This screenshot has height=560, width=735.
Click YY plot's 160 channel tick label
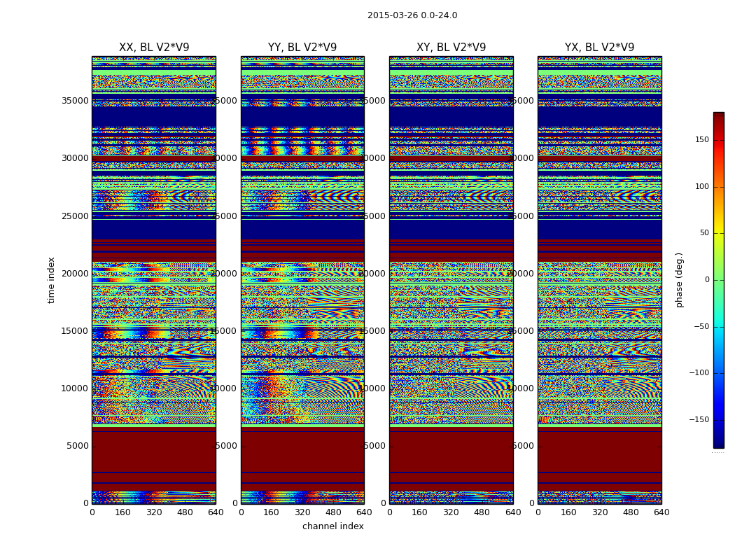click(x=272, y=512)
